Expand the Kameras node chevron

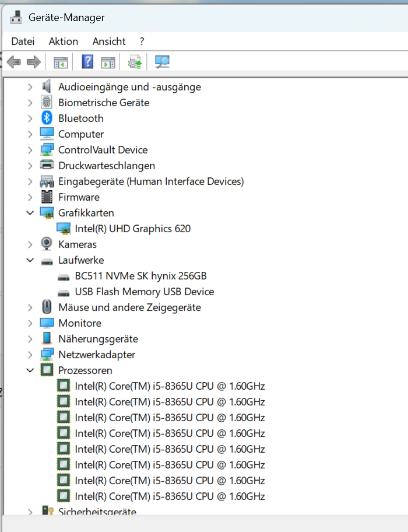click(x=30, y=244)
